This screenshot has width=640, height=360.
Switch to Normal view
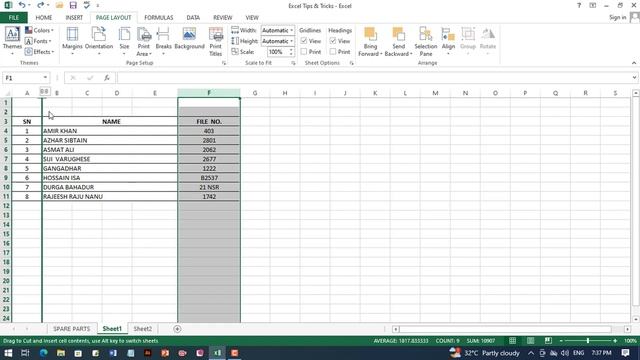512,340
